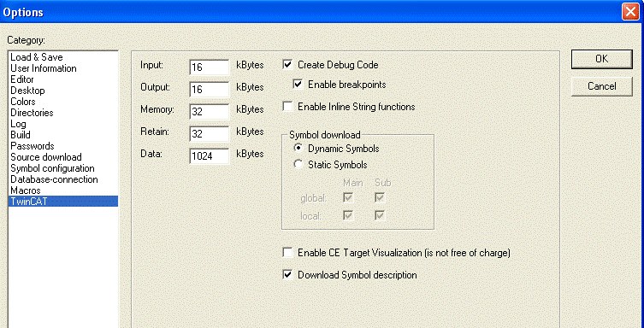Click the Output kBytes field
Image resolution: width=644 pixels, height=328 pixels.
coord(210,89)
